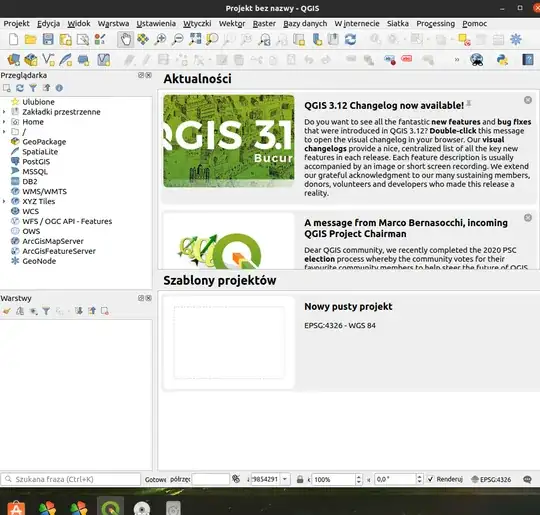Click collapse all icon in Przeglądarka
The image size is (540, 515).
[x=46, y=88]
